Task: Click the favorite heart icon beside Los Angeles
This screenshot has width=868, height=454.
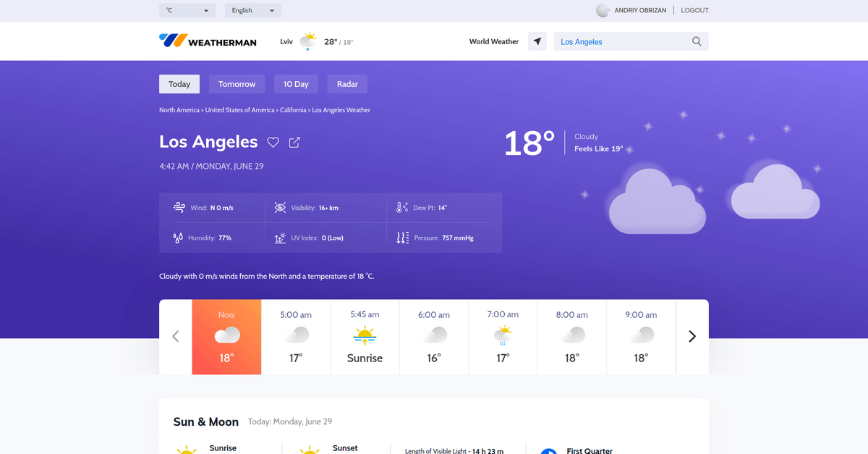Action: [x=273, y=142]
